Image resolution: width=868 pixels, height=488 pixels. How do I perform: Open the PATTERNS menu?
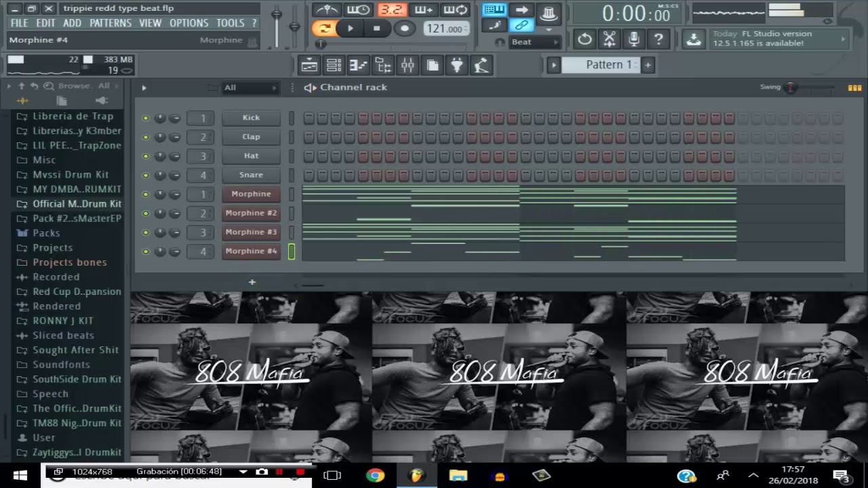[x=111, y=23]
